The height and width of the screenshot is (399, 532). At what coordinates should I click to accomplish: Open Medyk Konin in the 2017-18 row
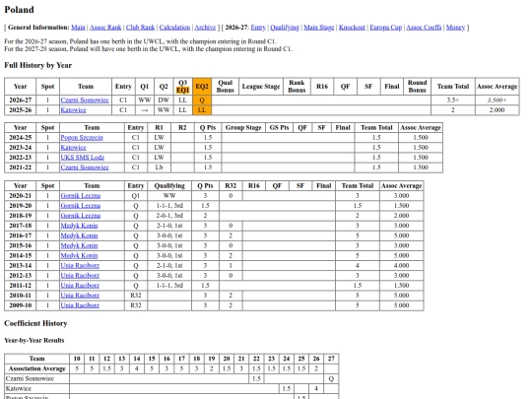coord(79,226)
